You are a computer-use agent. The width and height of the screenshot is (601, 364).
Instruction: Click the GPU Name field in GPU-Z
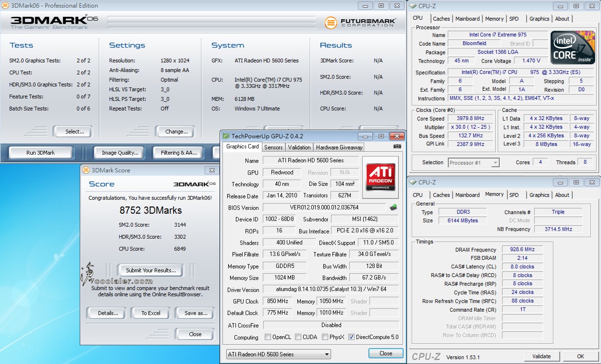point(311,160)
